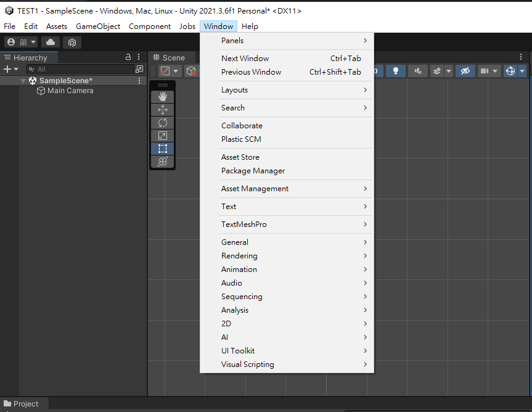The width and height of the screenshot is (532, 412).
Task: Open the Edit menu
Action: point(31,26)
